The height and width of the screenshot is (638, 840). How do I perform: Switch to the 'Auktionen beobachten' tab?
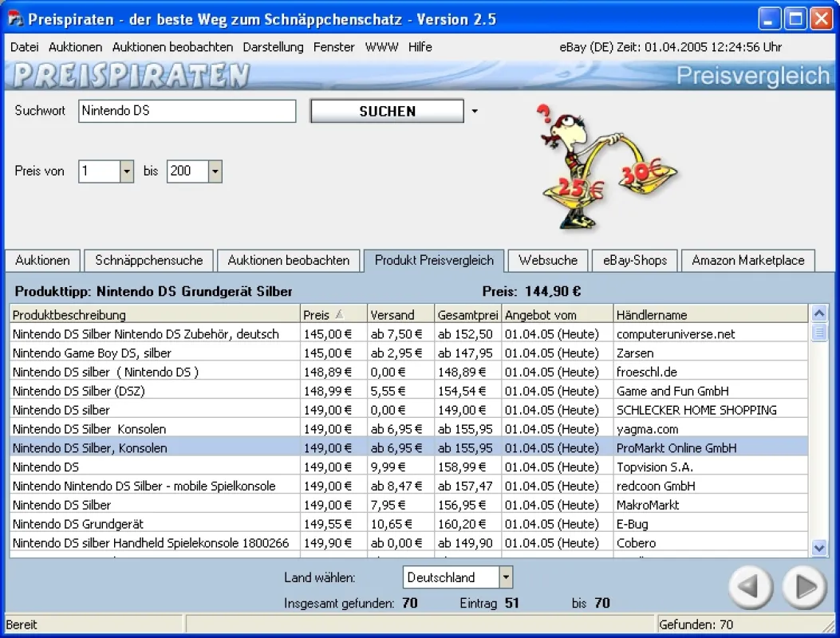(288, 261)
